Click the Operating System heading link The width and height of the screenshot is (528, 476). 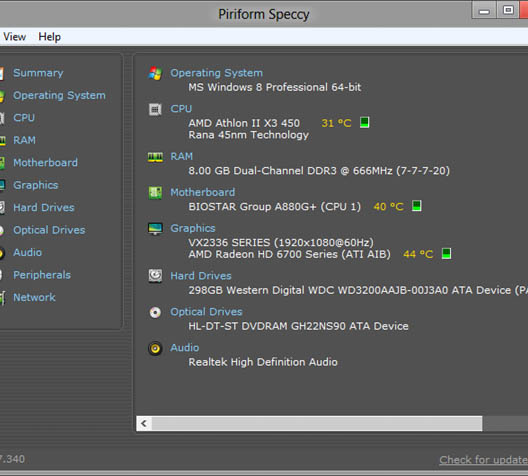click(x=217, y=73)
